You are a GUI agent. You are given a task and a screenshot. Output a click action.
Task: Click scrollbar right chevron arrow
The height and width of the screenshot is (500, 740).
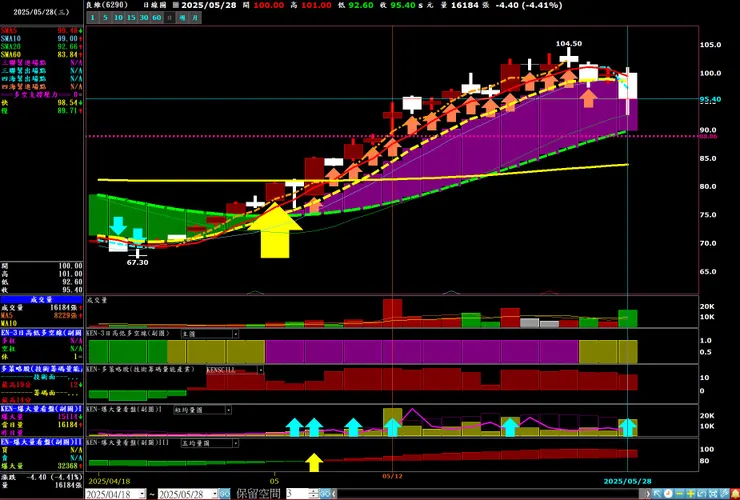(x=648, y=493)
